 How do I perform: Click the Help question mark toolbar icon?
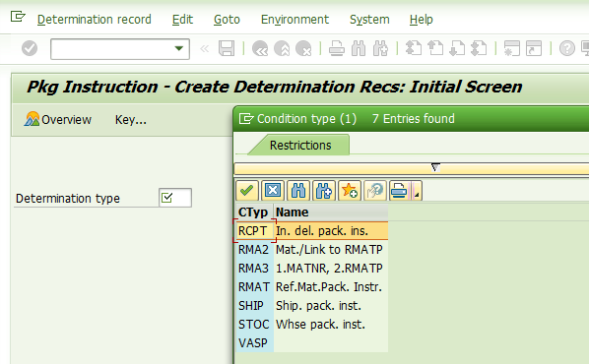pos(566,48)
